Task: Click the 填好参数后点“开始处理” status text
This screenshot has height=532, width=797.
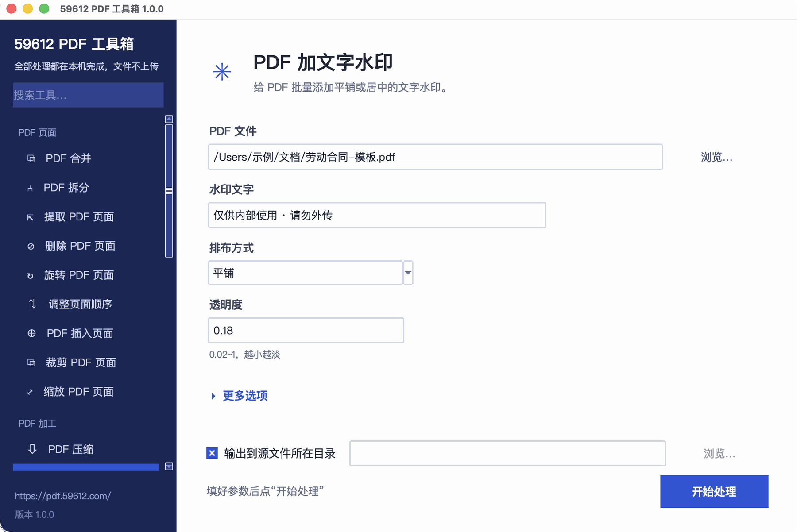Action: [x=265, y=491]
